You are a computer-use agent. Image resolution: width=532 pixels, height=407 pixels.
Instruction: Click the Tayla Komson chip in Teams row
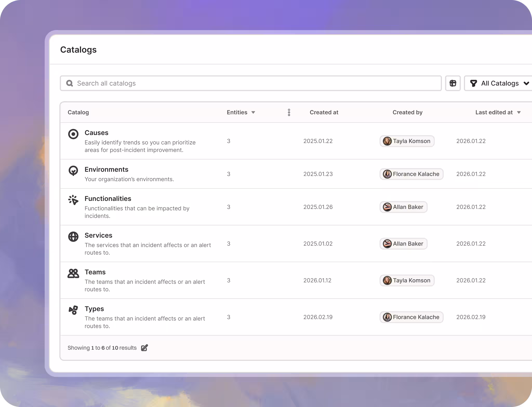click(x=407, y=281)
